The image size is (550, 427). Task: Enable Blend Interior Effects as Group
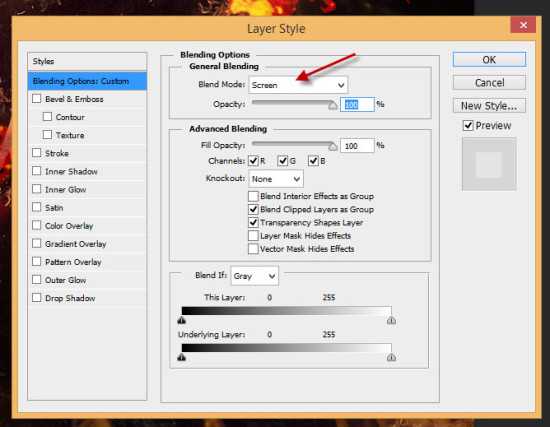click(253, 196)
